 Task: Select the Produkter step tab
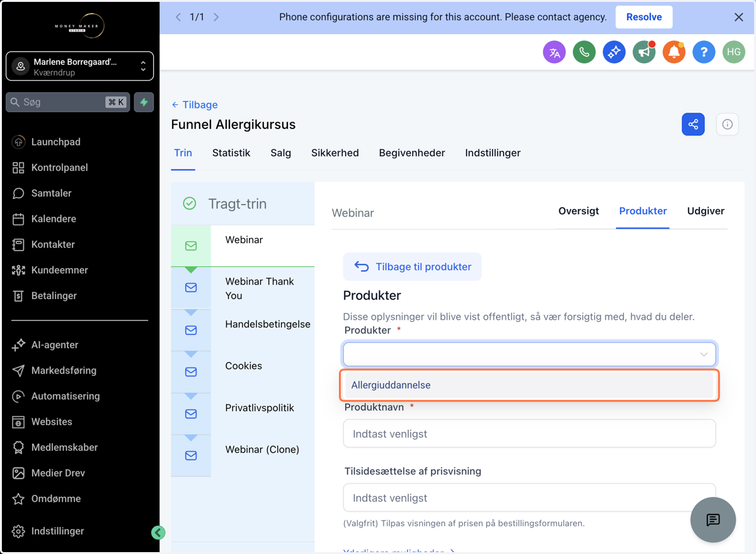click(643, 211)
